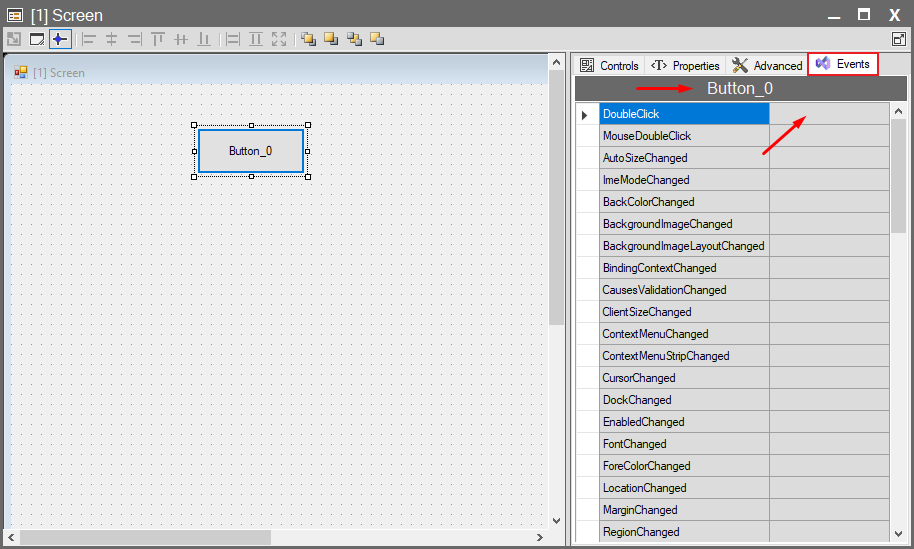Switch to the Controls tab
The height and width of the screenshot is (549, 914).
click(x=610, y=65)
